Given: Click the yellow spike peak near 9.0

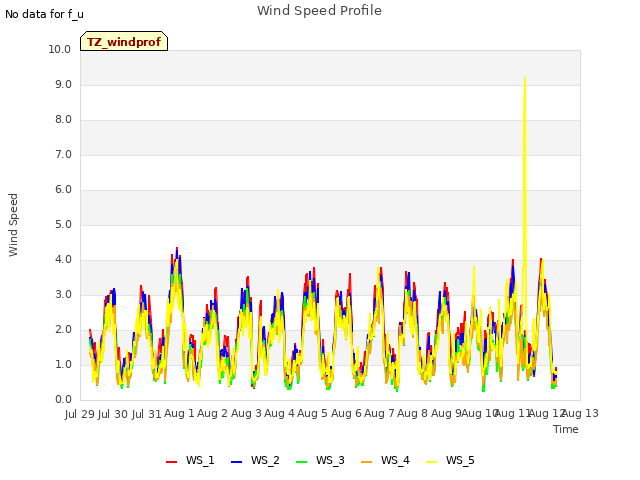Looking at the screenshot, I should (524, 78).
